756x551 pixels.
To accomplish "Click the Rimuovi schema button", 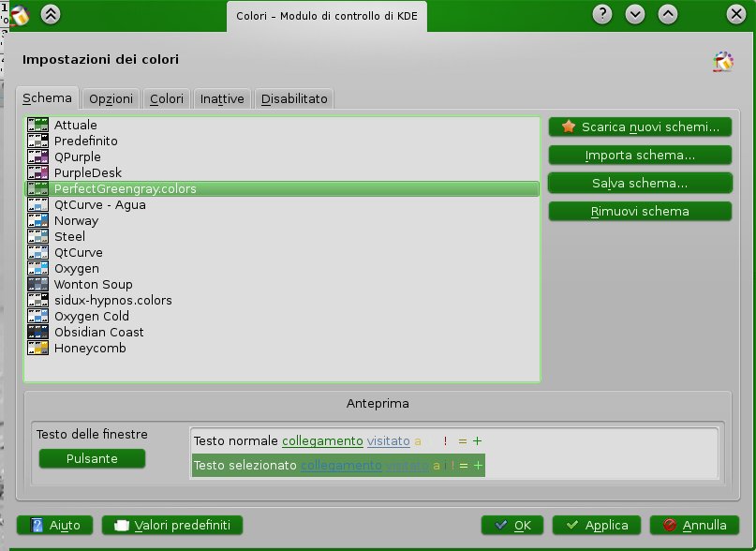I will pyautogui.click(x=640, y=211).
